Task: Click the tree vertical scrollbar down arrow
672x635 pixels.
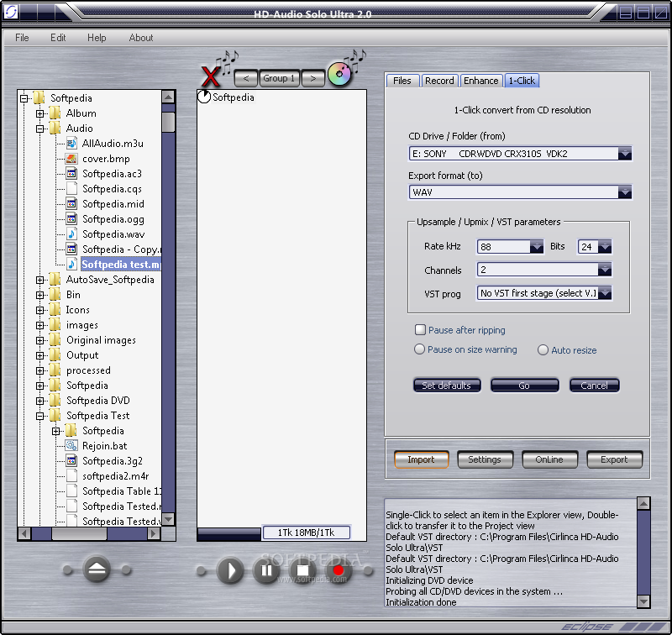Action: pyautogui.click(x=169, y=519)
